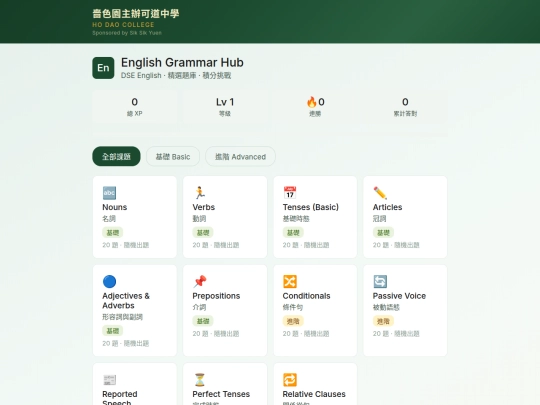Click the Perfect Tenses hourglass icon
Screen dimensions: 540x405
click(199, 380)
